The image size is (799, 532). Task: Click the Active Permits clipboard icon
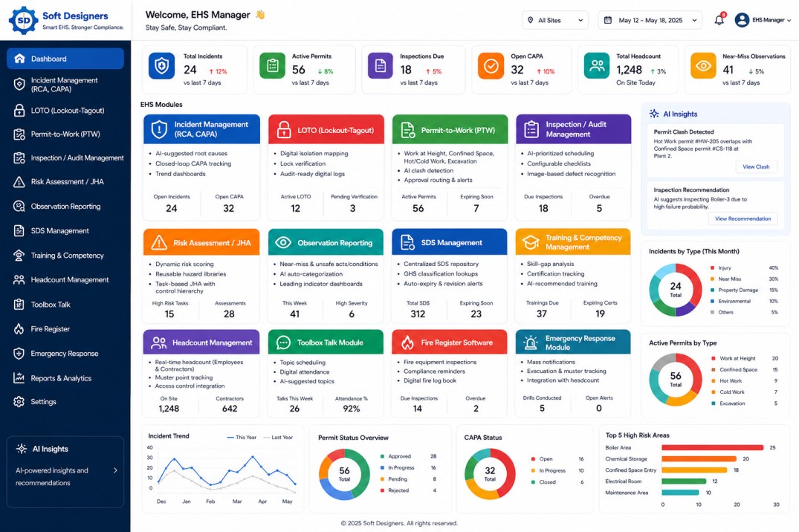point(273,65)
